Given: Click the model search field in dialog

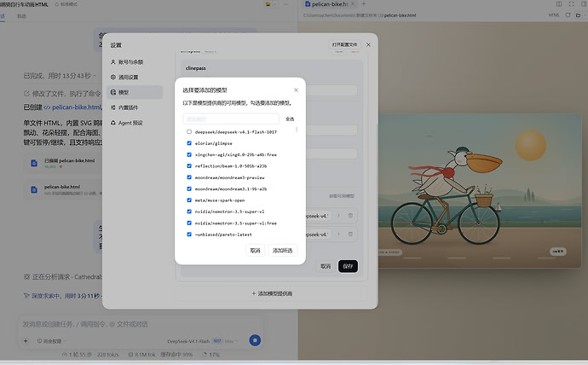Looking at the screenshot, I should pos(231,119).
